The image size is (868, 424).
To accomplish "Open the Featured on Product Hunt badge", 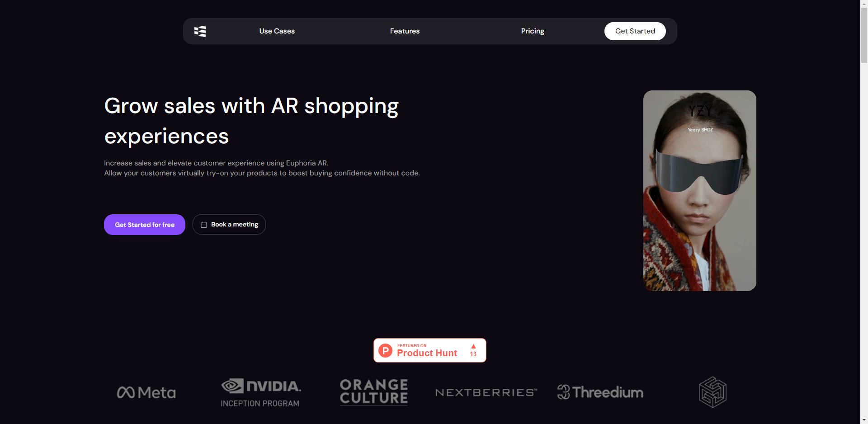I will pos(429,350).
